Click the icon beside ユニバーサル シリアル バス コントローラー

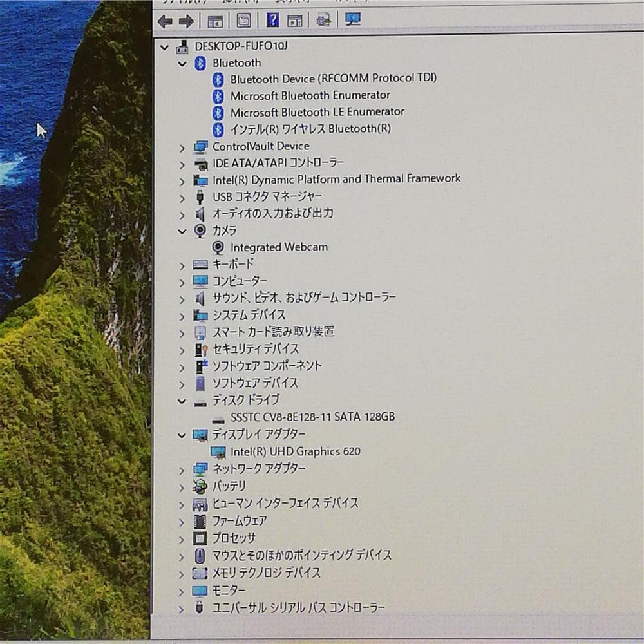coord(199,607)
